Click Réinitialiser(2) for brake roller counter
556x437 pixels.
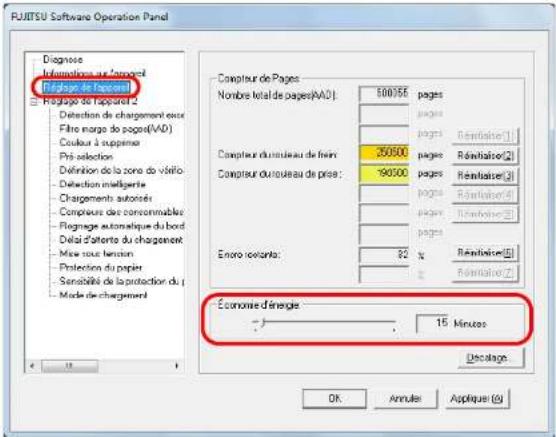(x=485, y=156)
